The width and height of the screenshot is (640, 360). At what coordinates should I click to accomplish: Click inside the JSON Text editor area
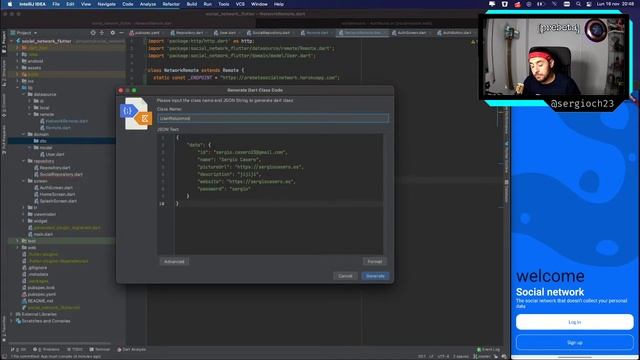[x=270, y=194]
